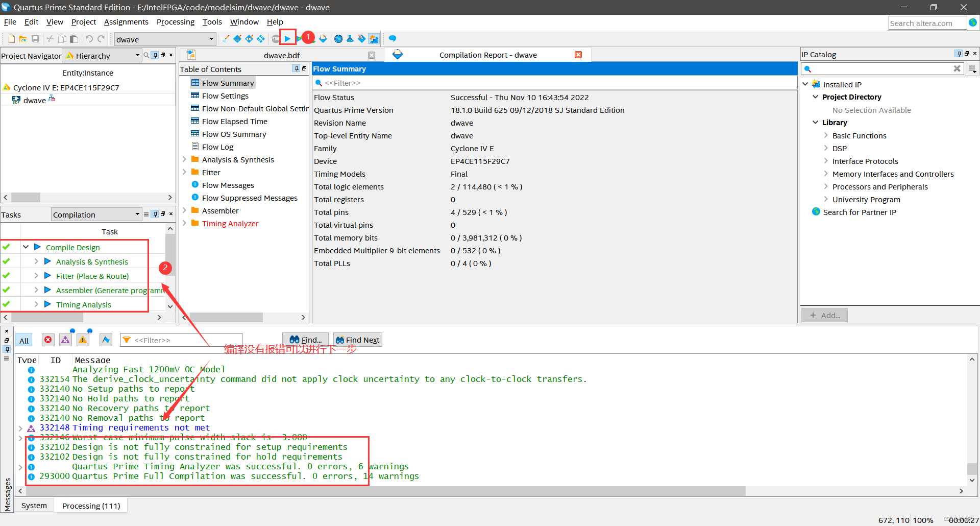Click the + Add... button

pyautogui.click(x=824, y=315)
